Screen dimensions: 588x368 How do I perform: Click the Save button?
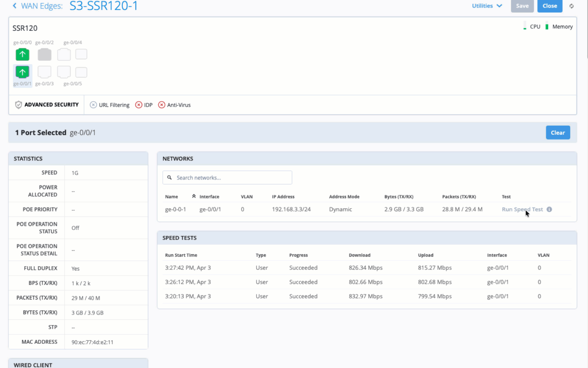coord(522,6)
